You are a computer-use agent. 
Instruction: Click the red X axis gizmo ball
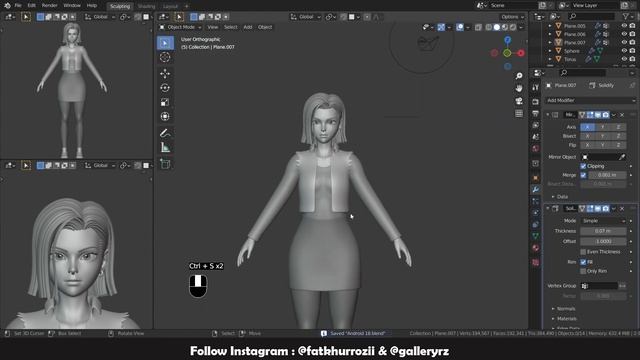pyautogui.click(x=521, y=53)
